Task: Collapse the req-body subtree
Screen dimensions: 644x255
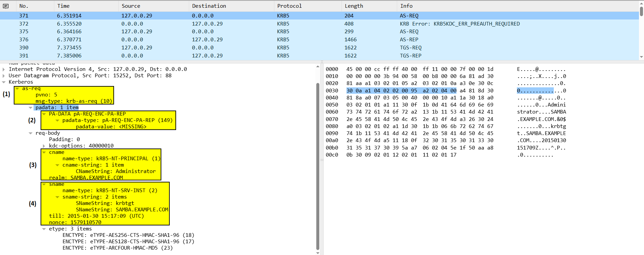Action: (x=31, y=133)
